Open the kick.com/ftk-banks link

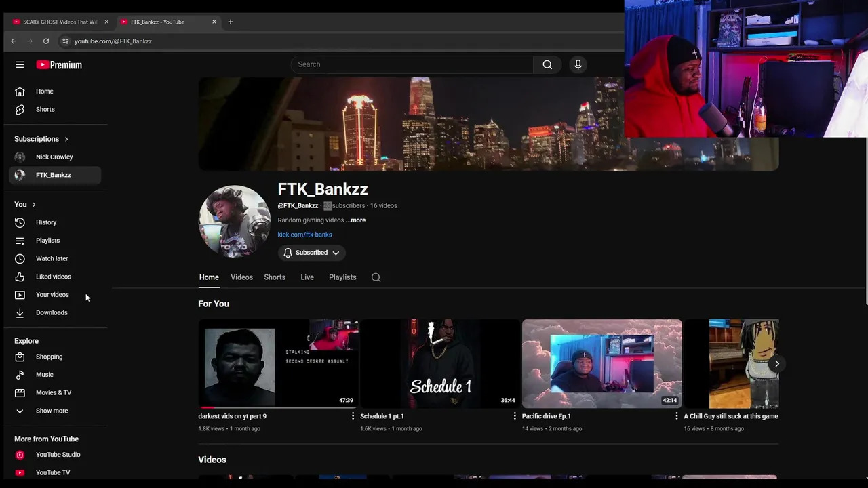point(304,235)
